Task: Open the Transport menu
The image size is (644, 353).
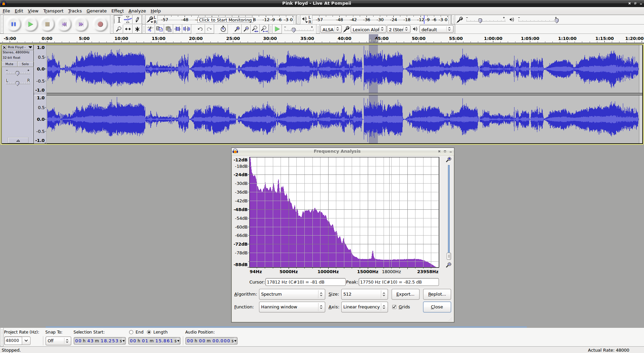Action: pos(53,11)
